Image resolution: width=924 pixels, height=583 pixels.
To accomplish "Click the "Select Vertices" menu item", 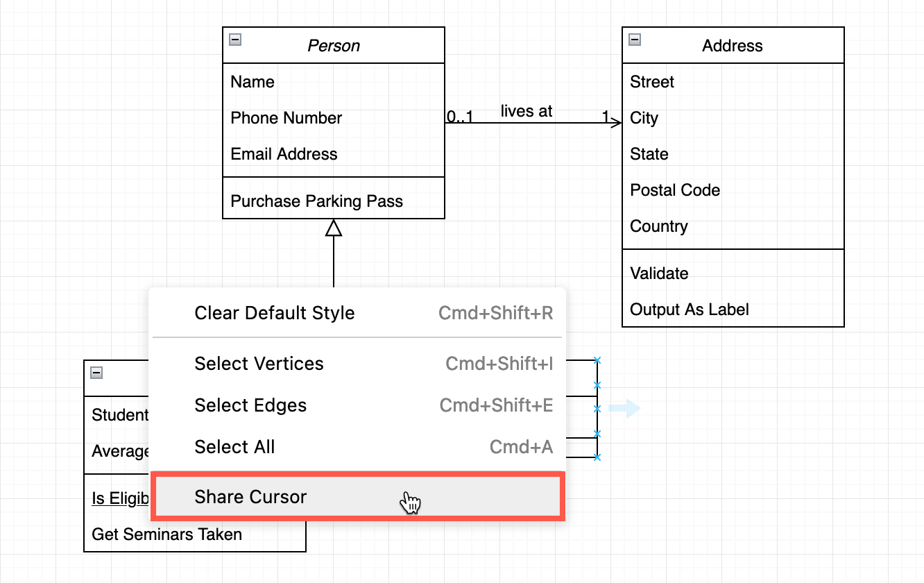I will [x=259, y=364].
